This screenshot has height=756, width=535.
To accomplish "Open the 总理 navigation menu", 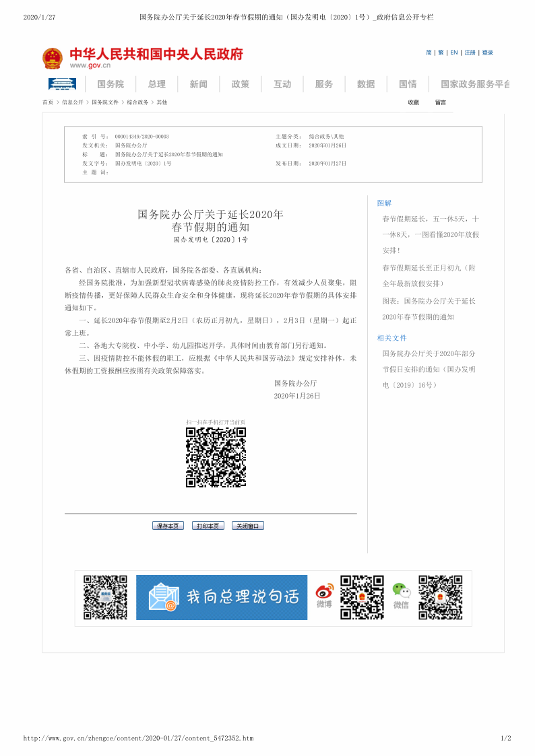I will tap(157, 84).
